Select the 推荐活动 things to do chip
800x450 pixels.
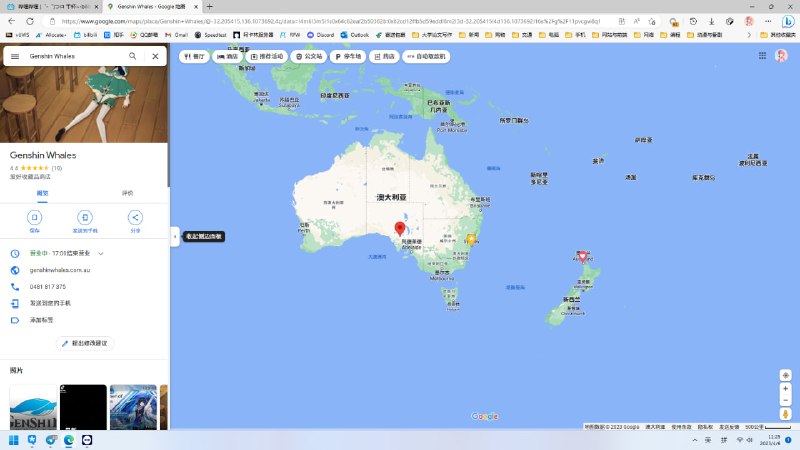(267, 57)
